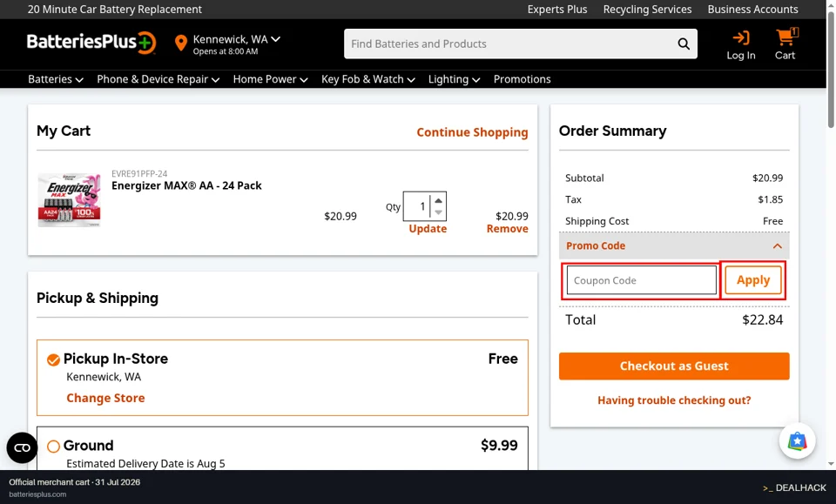This screenshot has width=836, height=504.
Task: Open Business Accounts link
Action: click(x=752, y=10)
